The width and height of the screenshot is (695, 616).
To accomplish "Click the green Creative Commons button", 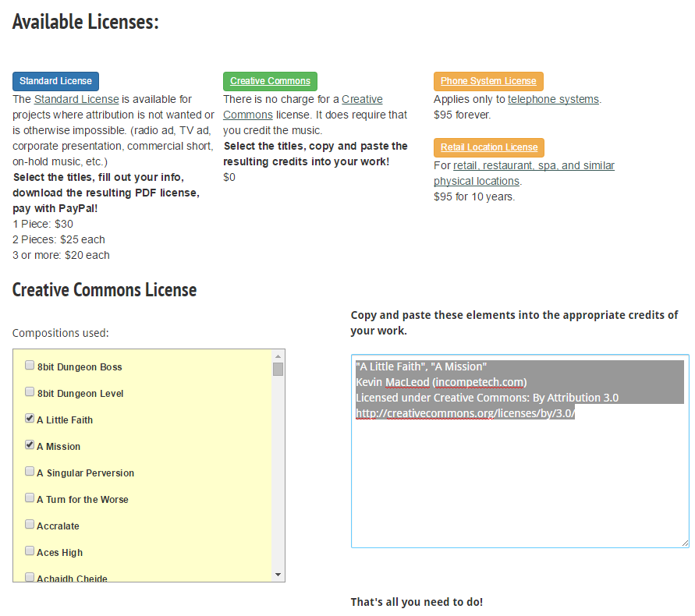I will click(x=270, y=81).
